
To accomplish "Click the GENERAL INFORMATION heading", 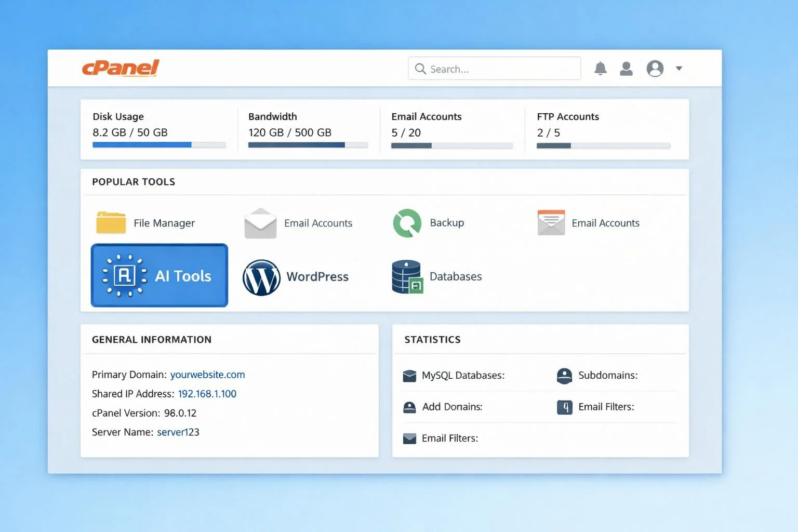I will (152, 340).
